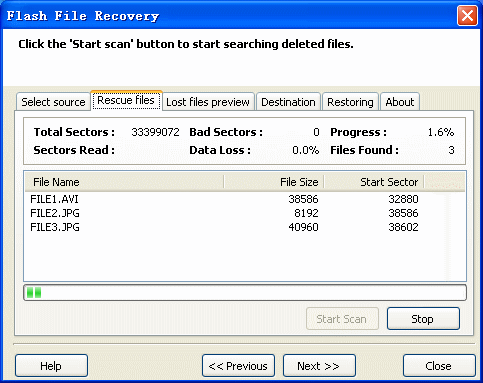This screenshot has width=483, height=383.
Task: Click the total sectors value 33399072
Action: click(155, 132)
